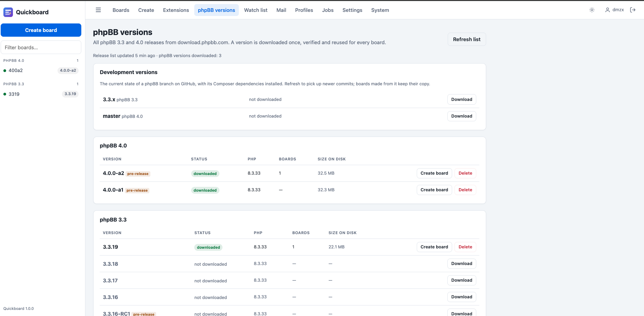Open the Extensions tab
The image size is (644, 316).
tap(176, 10)
